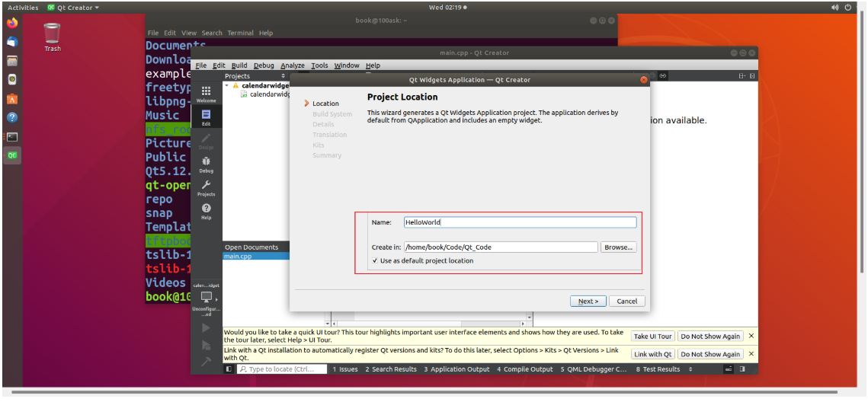Screen dimensions: 868x402
Task: Open the Welcome mode in sidebar
Action: 206,93
